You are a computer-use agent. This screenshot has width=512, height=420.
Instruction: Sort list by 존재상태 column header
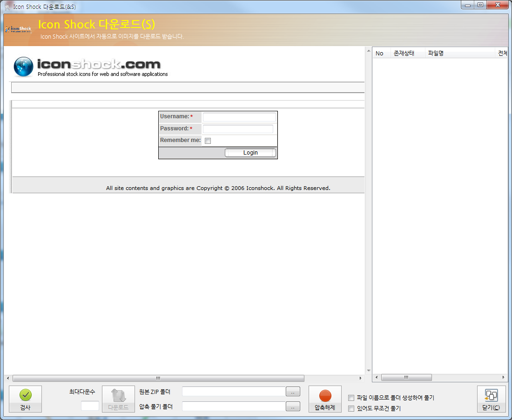pyautogui.click(x=408, y=53)
